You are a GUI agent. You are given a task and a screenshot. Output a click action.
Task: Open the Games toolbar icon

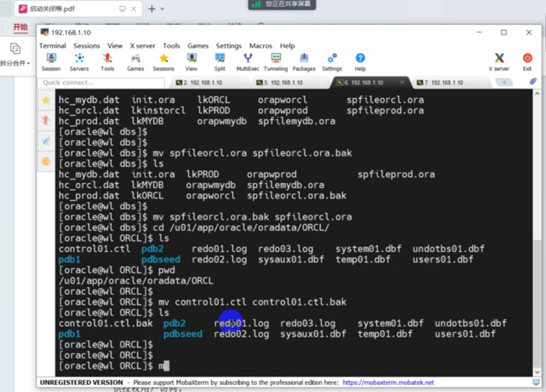click(x=135, y=62)
